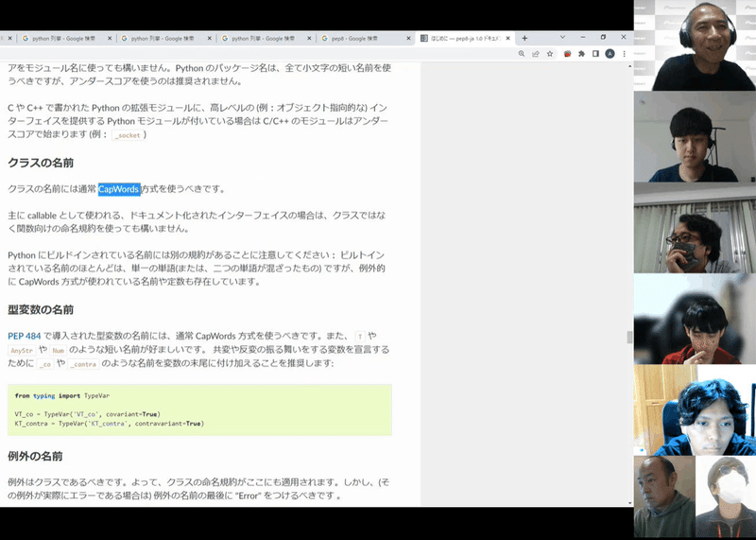The image size is (756, 540).
Task: Click the 'from typing import TypeVar' code line
Action: tap(62, 395)
